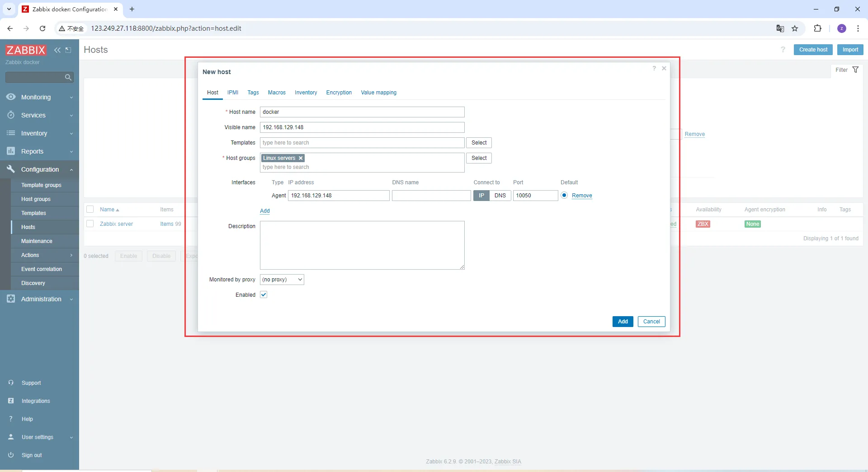Click the Create host button
This screenshot has width=868, height=472.
tap(813, 50)
